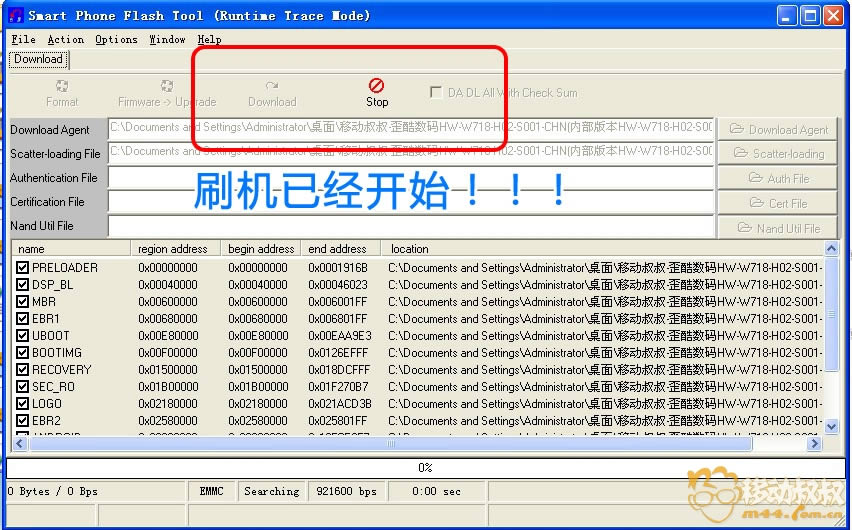Click the Authentication File input field
The image size is (852, 530).
tap(410, 178)
